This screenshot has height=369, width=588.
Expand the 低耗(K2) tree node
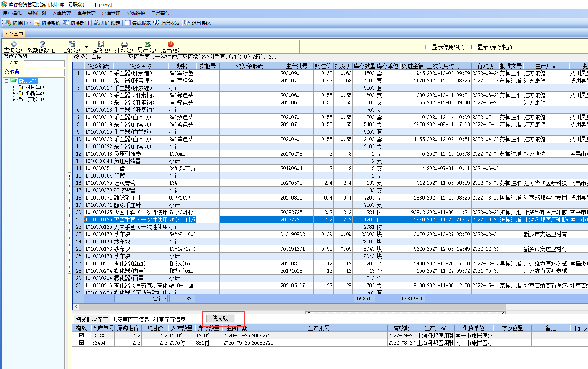click(x=13, y=93)
